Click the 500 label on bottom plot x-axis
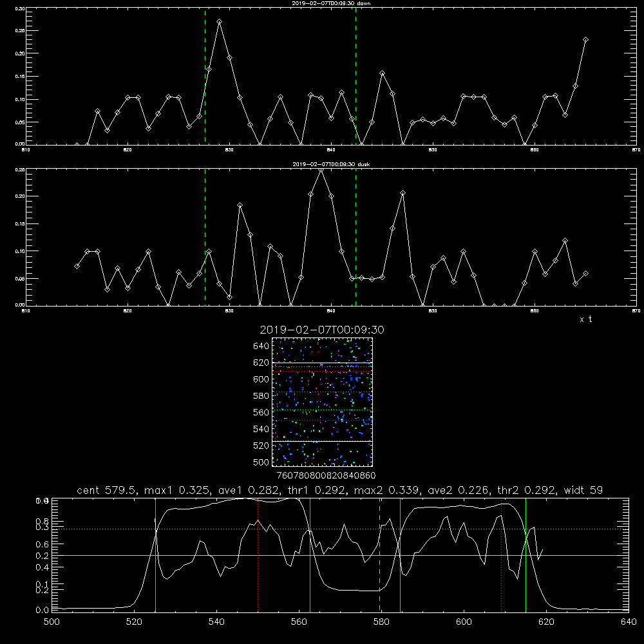644x644 pixels. click(52, 622)
